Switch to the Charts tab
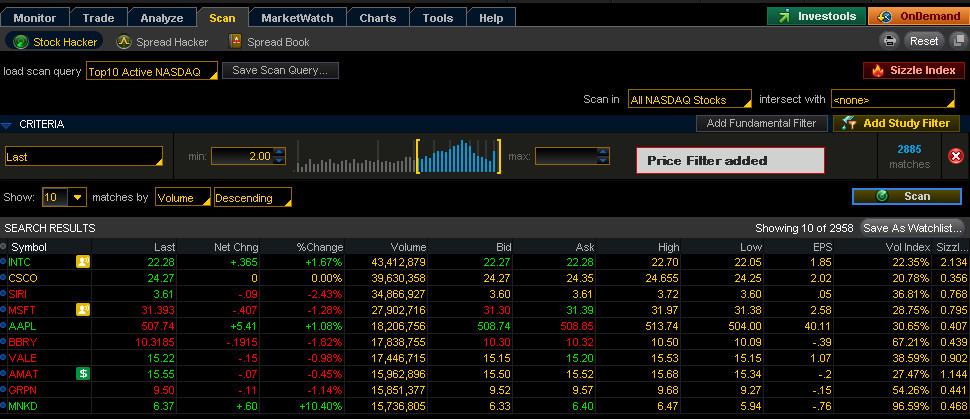Viewport: 970px width, 419px height. point(377,18)
